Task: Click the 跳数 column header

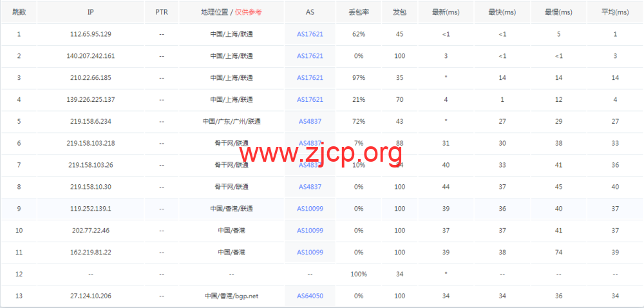Action: (x=19, y=12)
